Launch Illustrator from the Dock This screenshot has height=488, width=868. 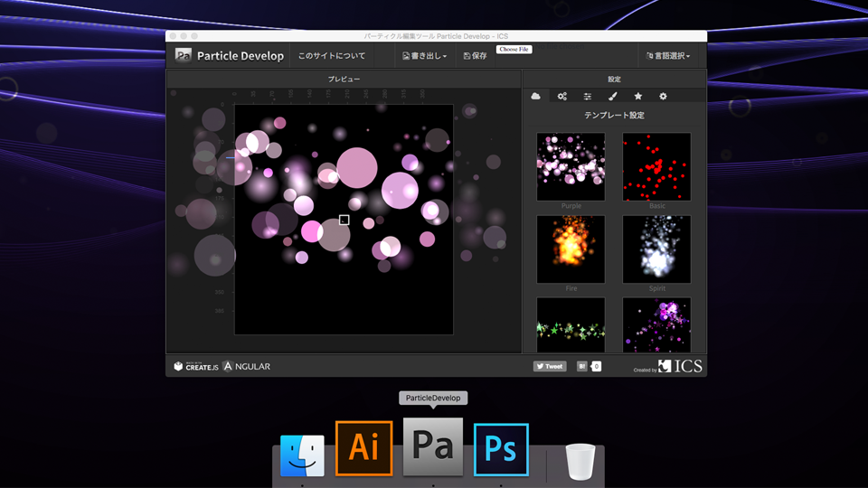pos(363,448)
